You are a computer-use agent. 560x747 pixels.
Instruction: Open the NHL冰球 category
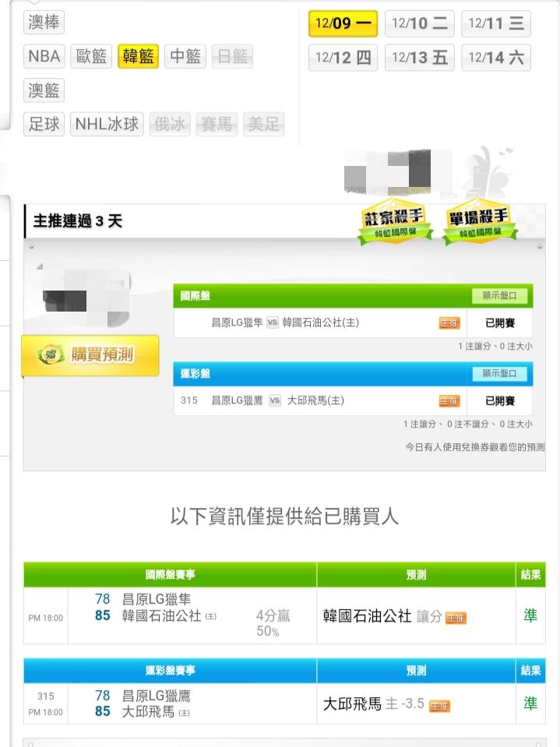(x=107, y=125)
